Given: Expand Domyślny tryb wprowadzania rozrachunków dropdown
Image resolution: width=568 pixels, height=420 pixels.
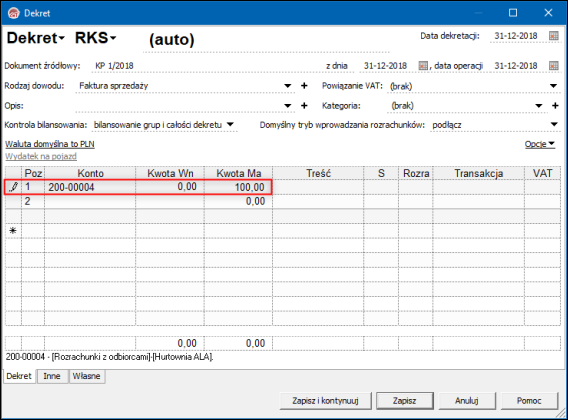Looking at the screenshot, I should coord(554,124).
